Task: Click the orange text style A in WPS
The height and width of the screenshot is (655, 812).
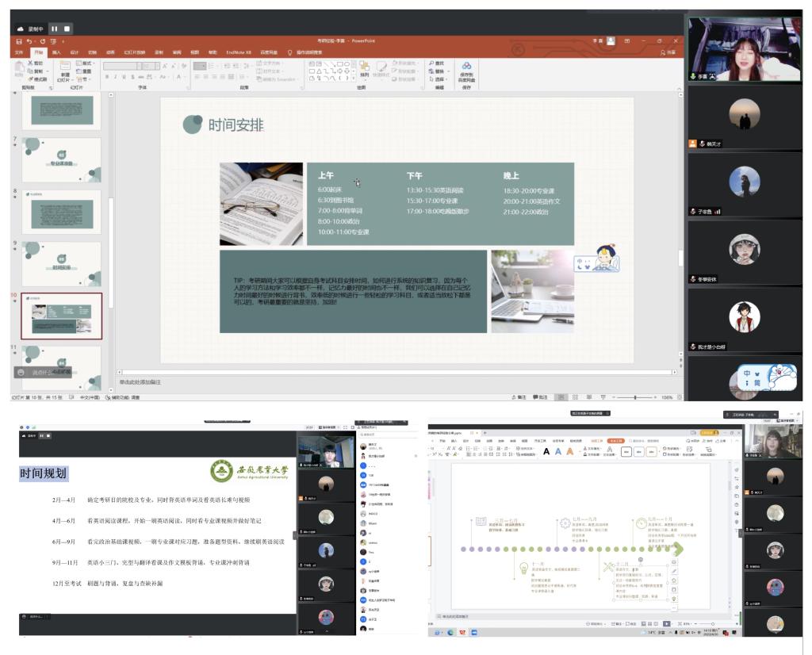Action: pyautogui.click(x=569, y=451)
